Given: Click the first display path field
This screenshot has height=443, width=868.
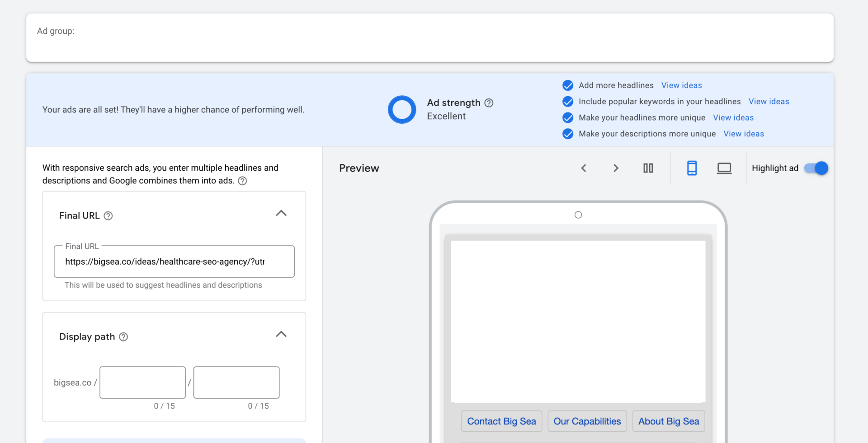Looking at the screenshot, I should point(142,382).
